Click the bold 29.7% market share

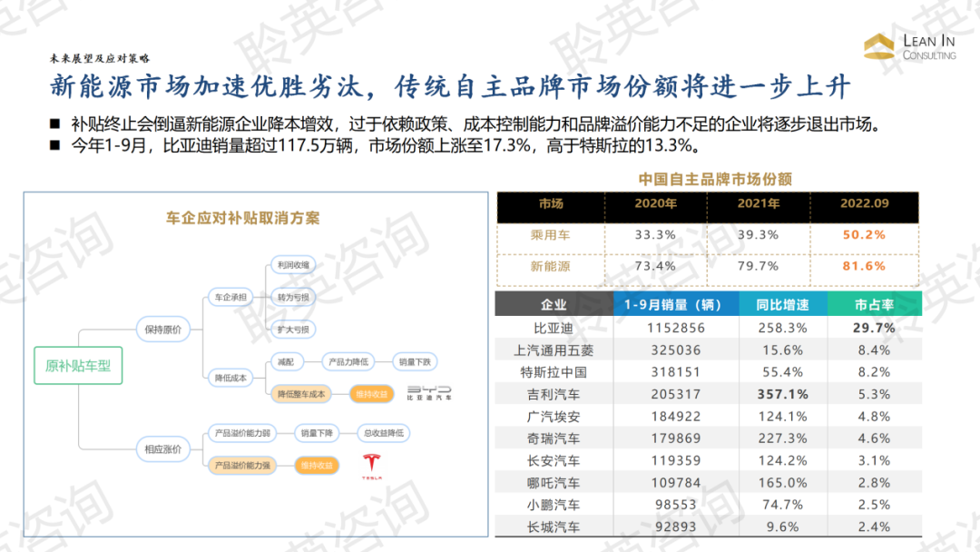pos(874,328)
